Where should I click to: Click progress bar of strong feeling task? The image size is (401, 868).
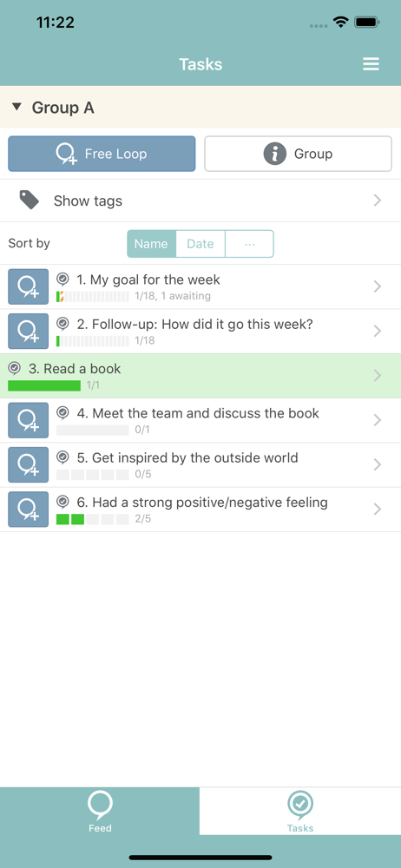(x=93, y=519)
